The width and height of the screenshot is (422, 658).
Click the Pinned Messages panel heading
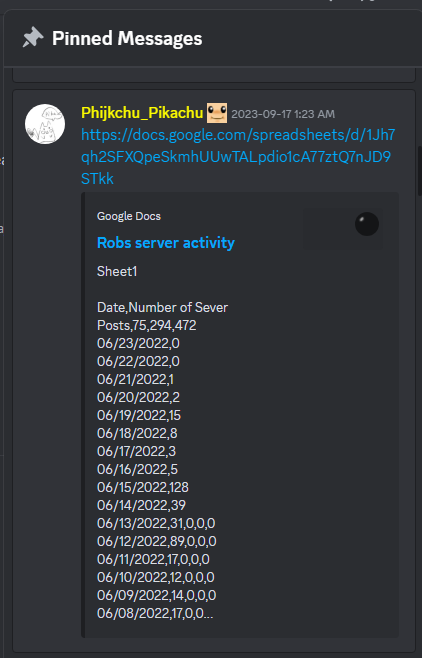pyautogui.click(x=127, y=38)
